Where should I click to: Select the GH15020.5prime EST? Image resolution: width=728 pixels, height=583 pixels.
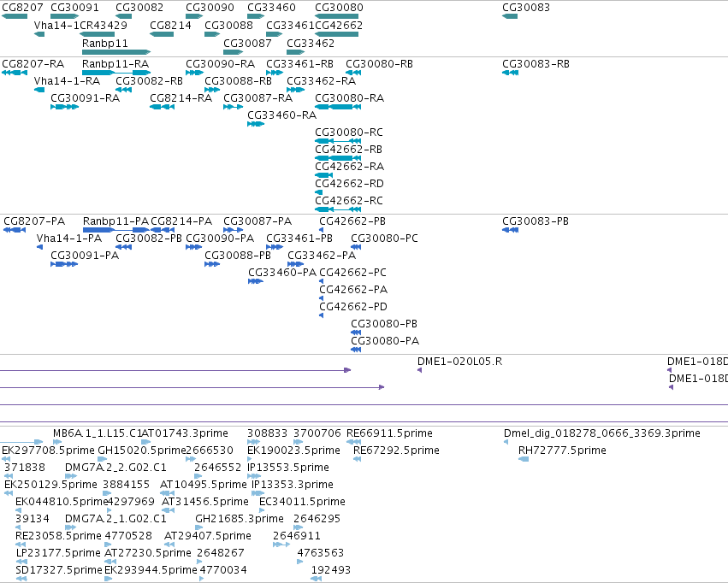click(x=103, y=459)
